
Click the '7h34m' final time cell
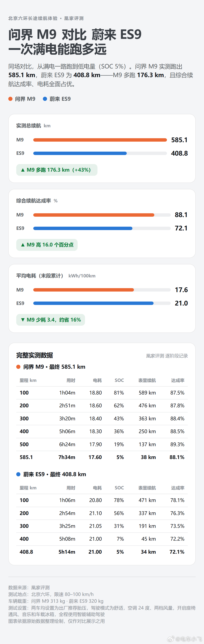[67, 457]
